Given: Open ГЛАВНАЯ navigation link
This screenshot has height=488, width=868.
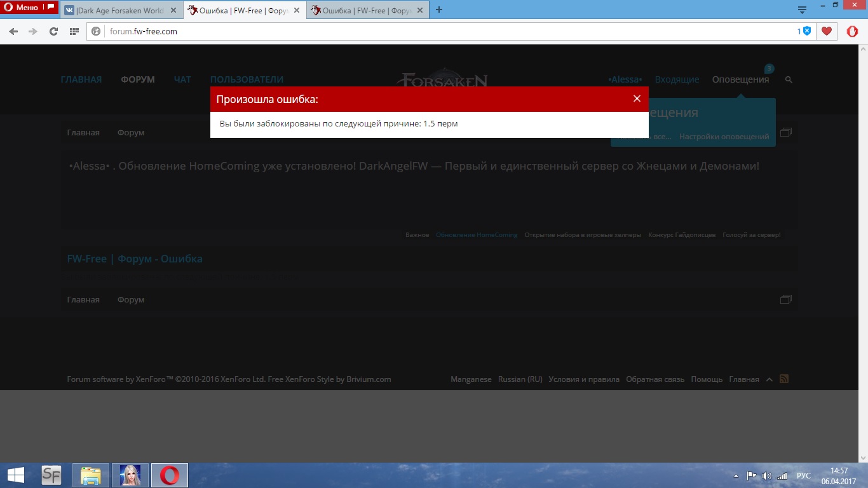Looking at the screenshot, I should [81, 79].
